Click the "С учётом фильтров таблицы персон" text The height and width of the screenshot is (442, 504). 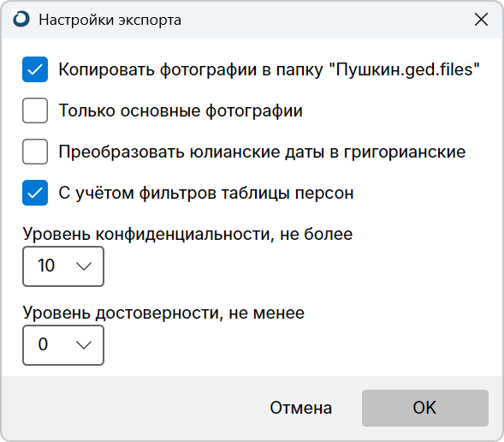click(206, 194)
